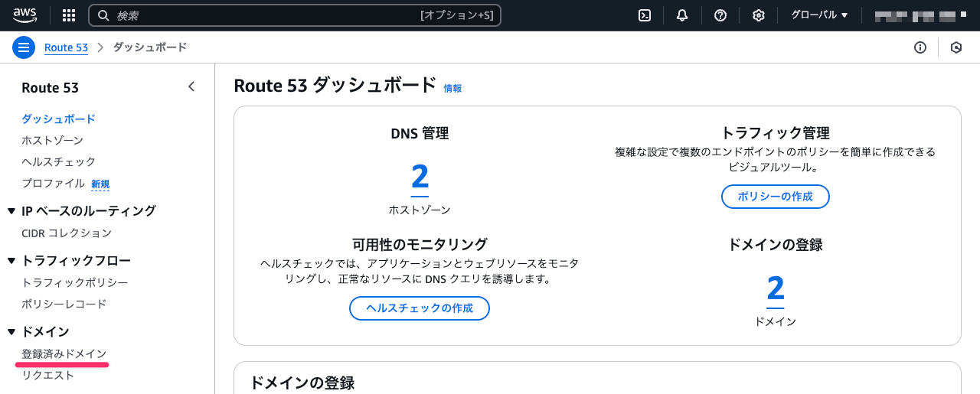Screen dimensions: 980x394
Task: Click ポリシーの作成 button
Action: (776, 197)
